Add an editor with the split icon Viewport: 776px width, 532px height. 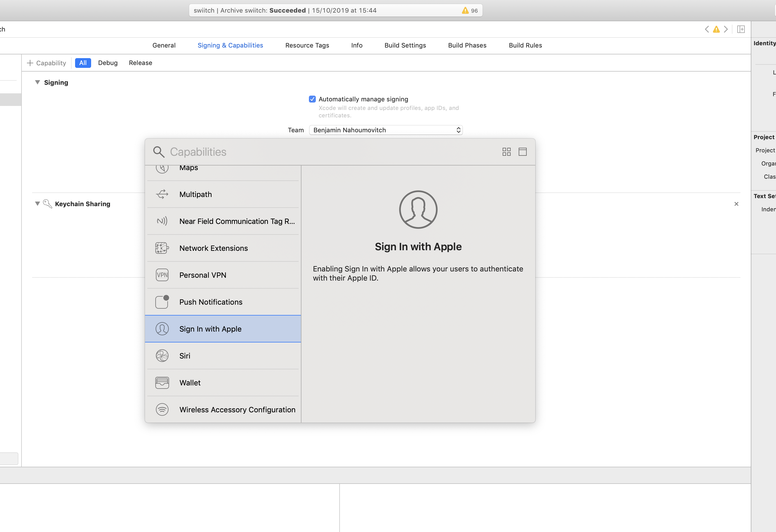[741, 29]
